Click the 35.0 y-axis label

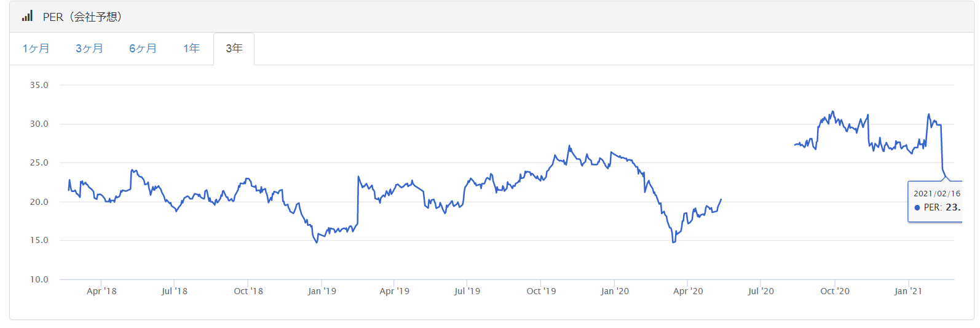(x=39, y=85)
